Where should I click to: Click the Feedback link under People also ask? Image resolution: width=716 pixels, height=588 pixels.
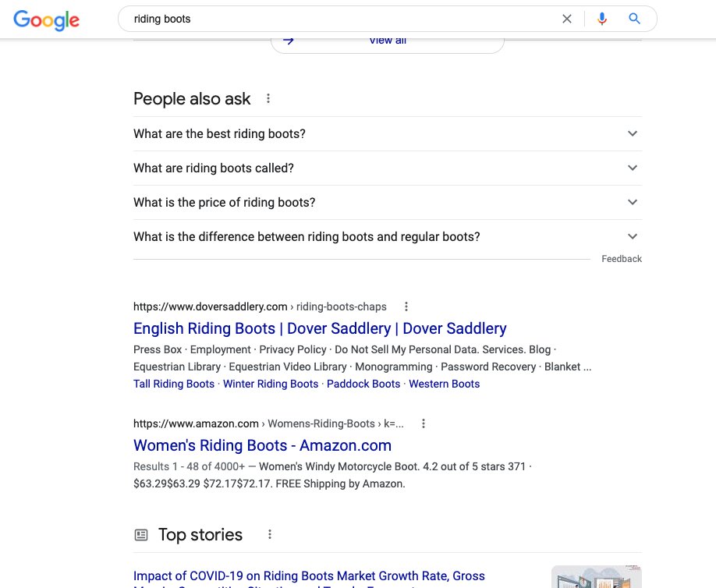[622, 259]
